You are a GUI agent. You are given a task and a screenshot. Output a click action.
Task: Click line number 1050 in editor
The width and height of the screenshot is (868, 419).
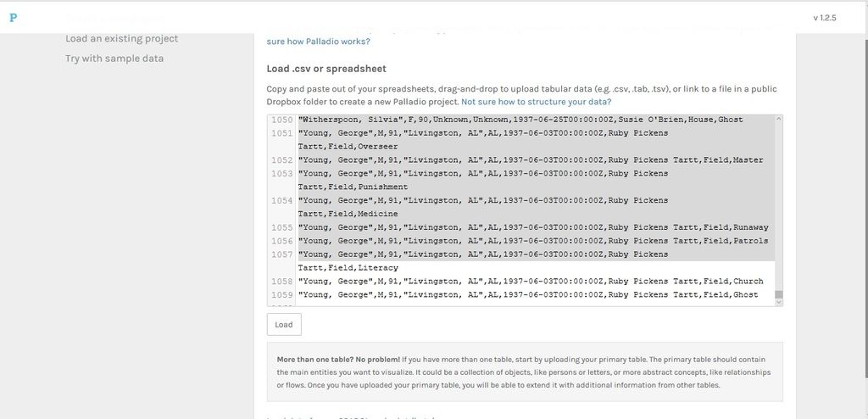[281, 120]
